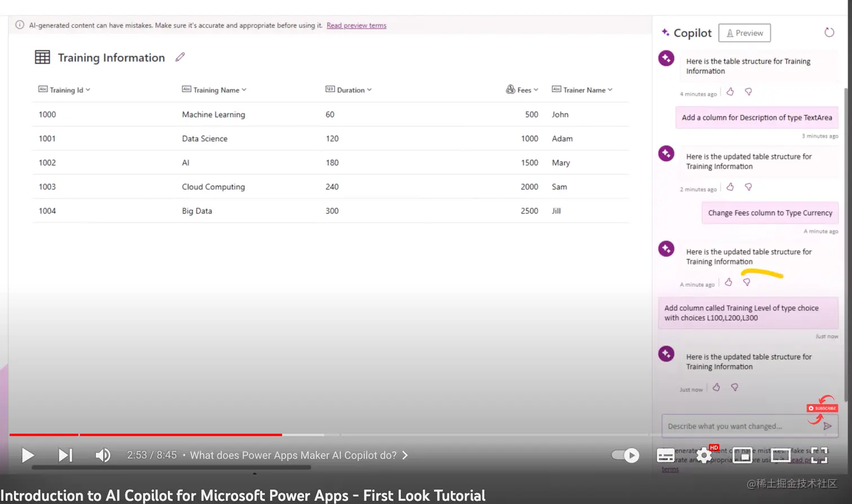Click thumbs up under 'A minute ago' reply
The image size is (852, 504).
[x=729, y=282]
